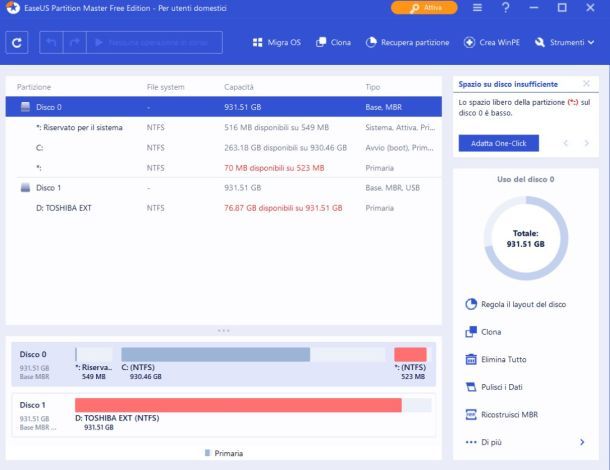Expand the Strumenti dropdown

(x=564, y=42)
